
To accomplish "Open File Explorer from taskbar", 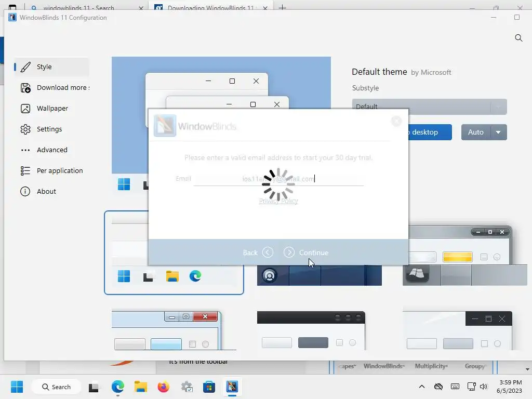I will [x=140, y=387].
